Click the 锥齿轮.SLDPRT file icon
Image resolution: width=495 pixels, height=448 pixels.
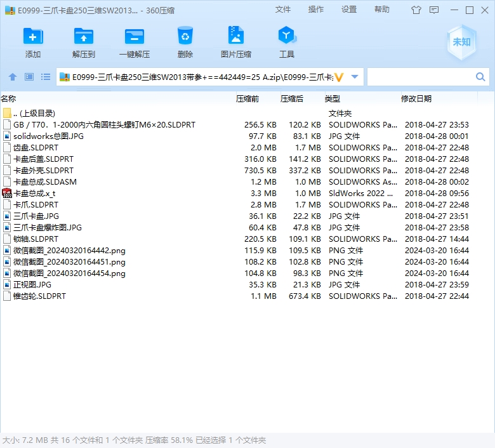point(7,296)
